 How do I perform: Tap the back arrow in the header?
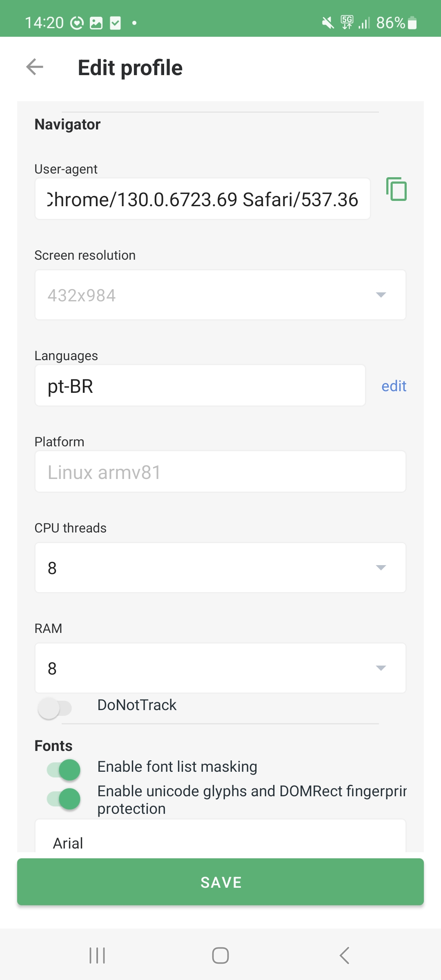35,67
